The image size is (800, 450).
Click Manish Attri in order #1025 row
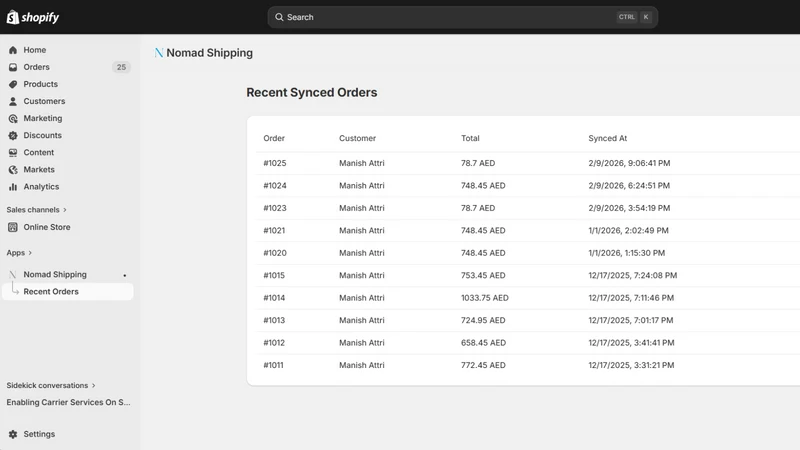pyautogui.click(x=362, y=163)
